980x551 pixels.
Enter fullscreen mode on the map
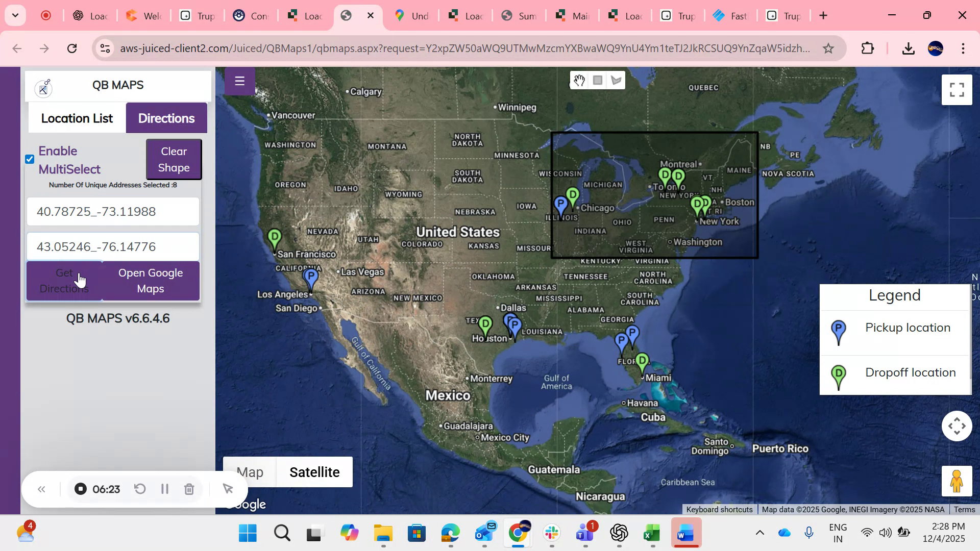957,89
